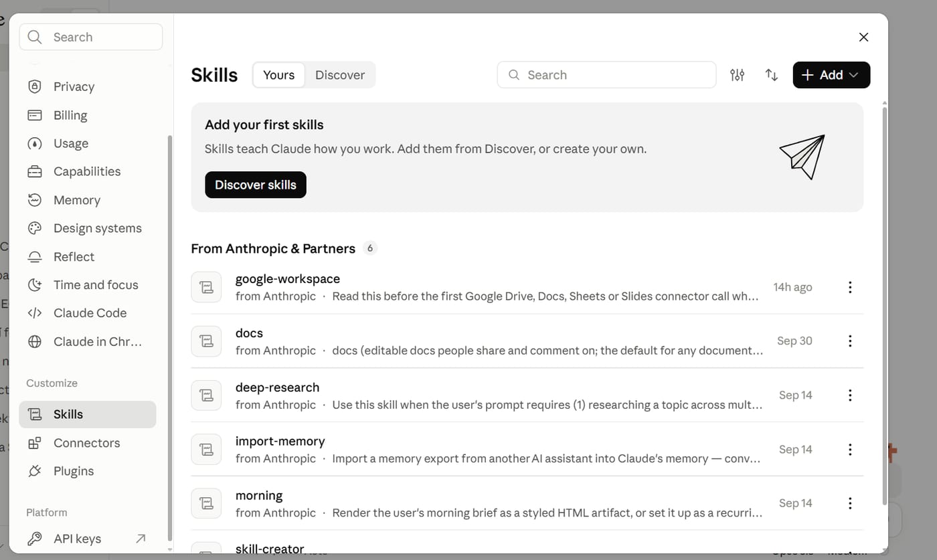Open the Reflect section
This screenshot has width=937, height=560.
(x=88, y=257)
